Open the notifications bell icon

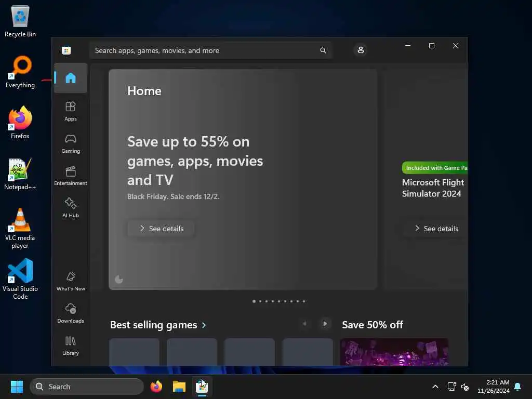pos(518,387)
